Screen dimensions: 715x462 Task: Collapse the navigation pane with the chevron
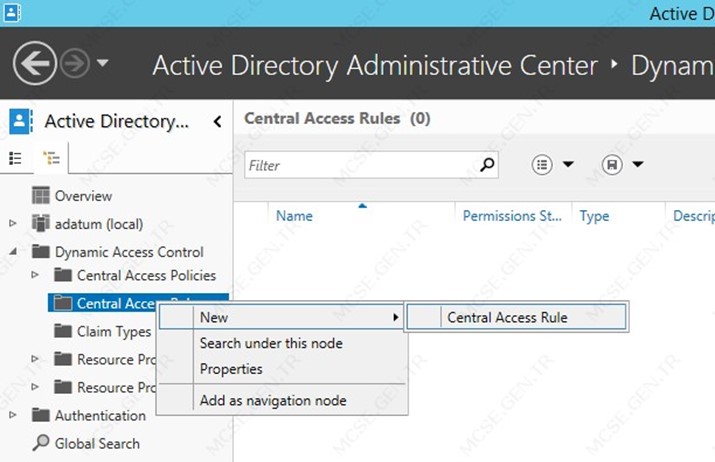(x=218, y=121)
